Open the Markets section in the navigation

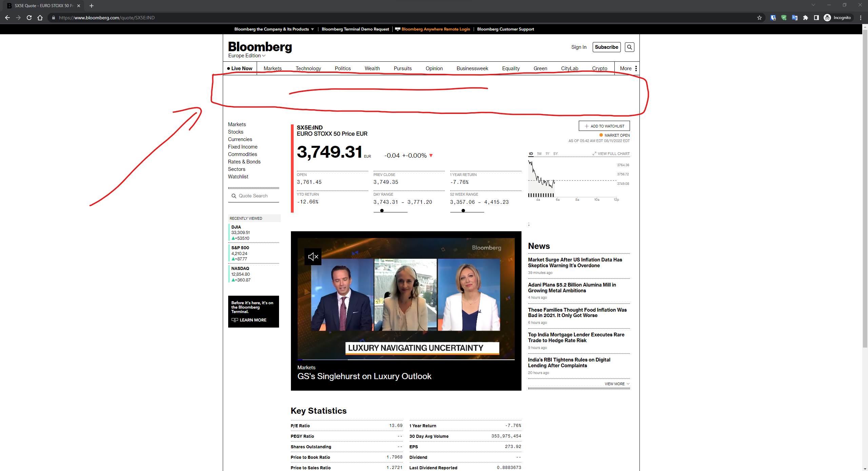click(x=272, y=68)
